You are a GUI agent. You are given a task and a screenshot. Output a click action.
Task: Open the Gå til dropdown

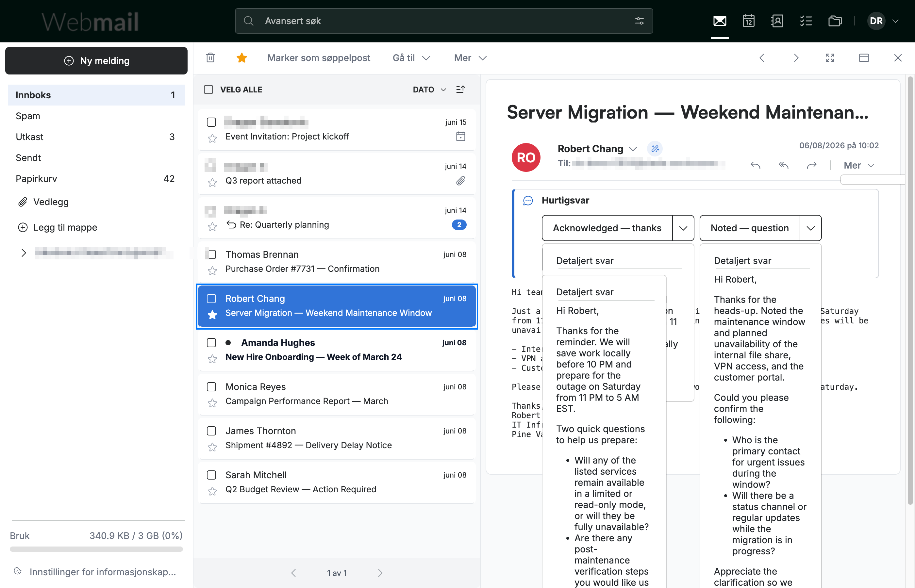(411, 57)
